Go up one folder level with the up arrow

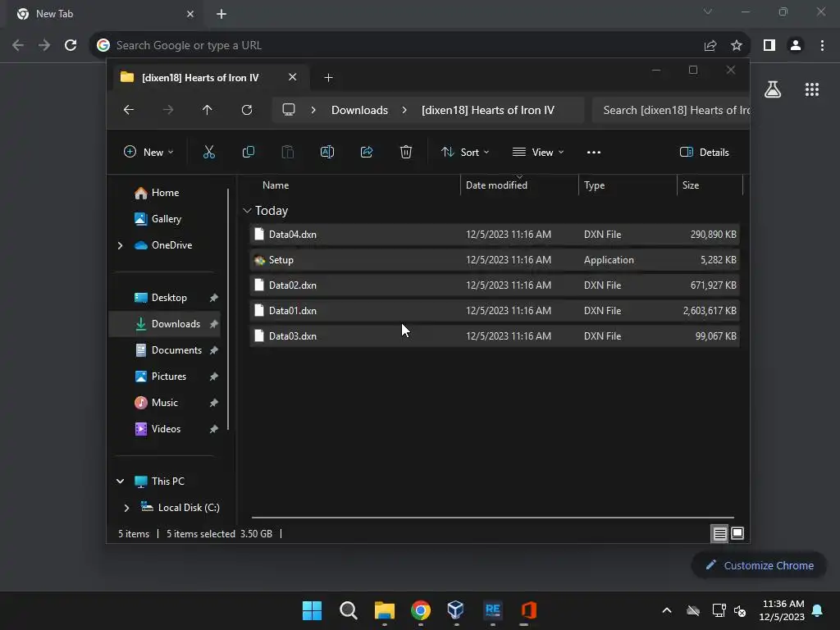click(x=208, y=110)
